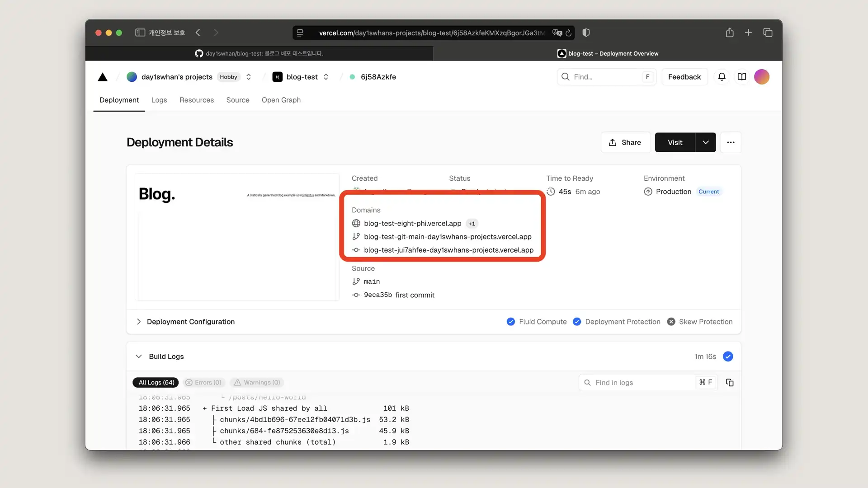Switch to the Deployment tab

pos(119,100)
